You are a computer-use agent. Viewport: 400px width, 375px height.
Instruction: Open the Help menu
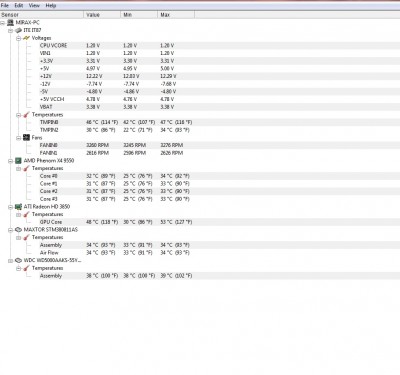click(x=51, y=5)
